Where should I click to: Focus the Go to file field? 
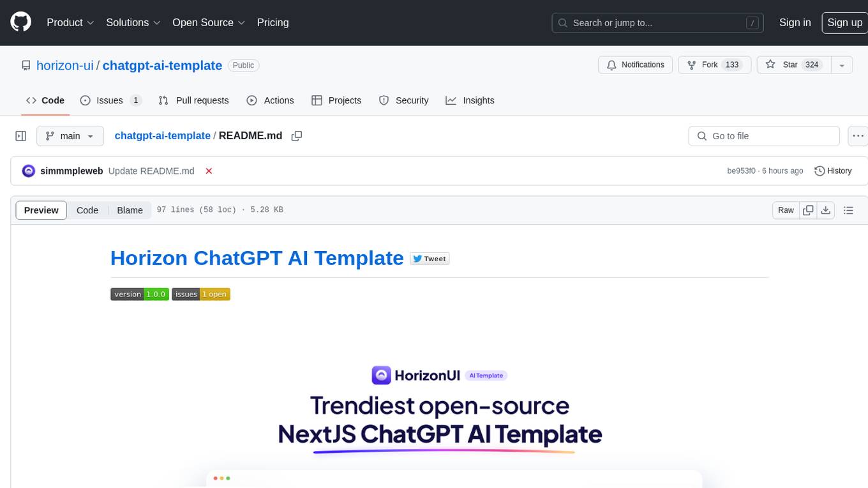click(x=764, y=136)
